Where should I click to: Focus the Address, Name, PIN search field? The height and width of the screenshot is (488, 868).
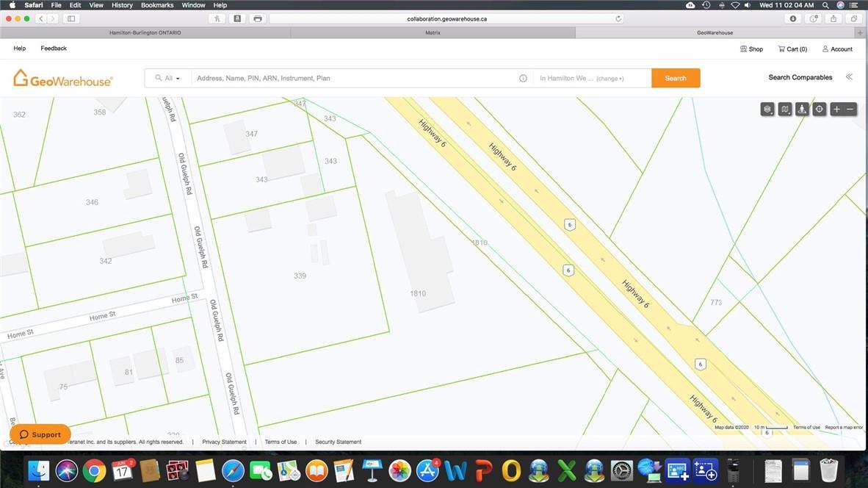tap(354, 78)
